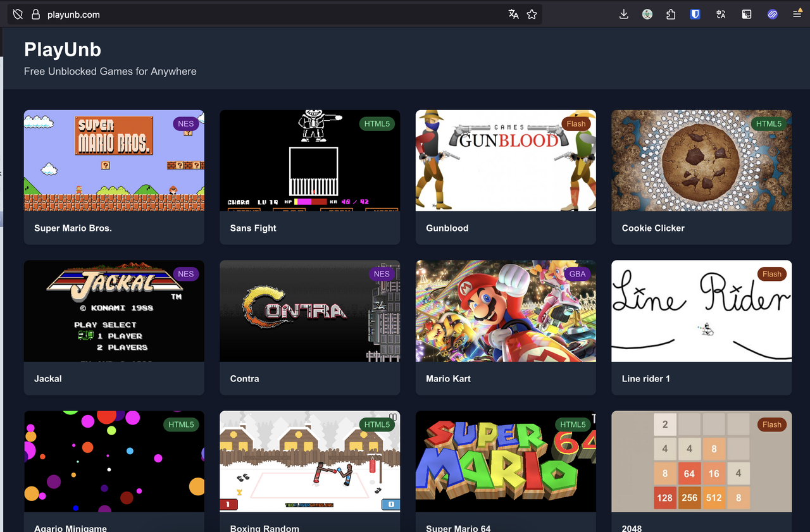
Task: Click the GBA badge on Mario Kart
Action: click(x=577, y=274)
